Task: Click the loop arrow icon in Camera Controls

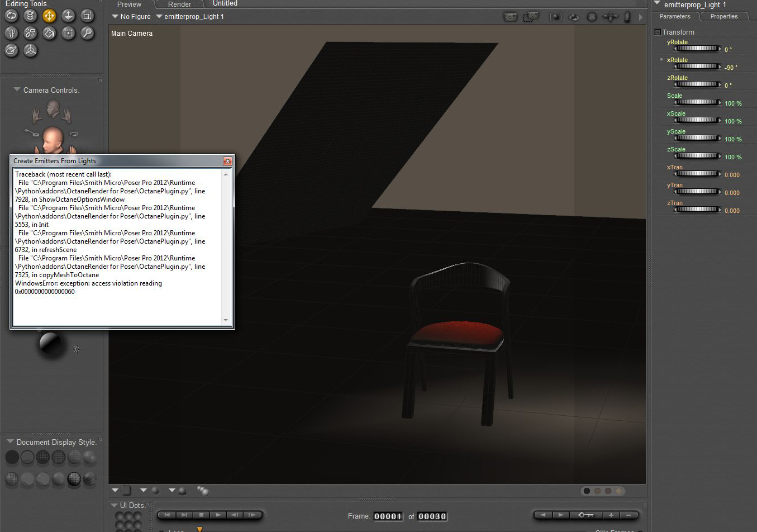Action: 74,134
